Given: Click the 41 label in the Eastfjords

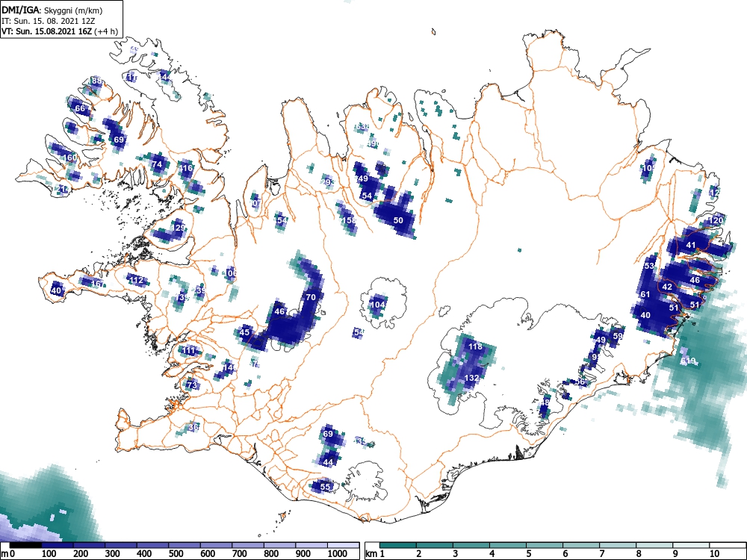Looking at the screenshot, I should coord(691,245).
